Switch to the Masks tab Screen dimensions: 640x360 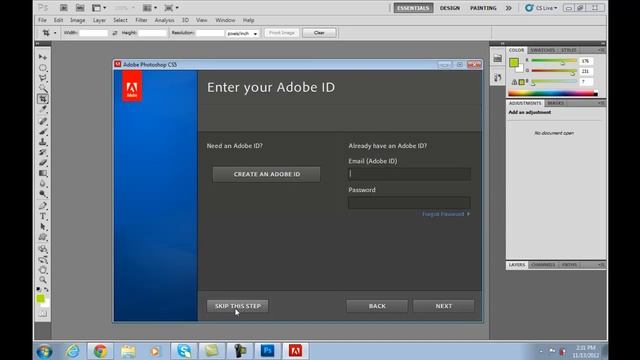(555, 103)
